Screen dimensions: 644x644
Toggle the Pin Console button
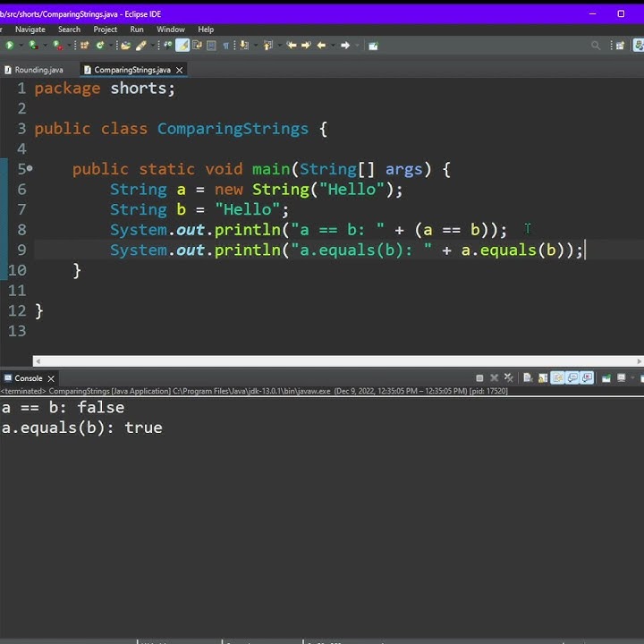coord(606,377)
